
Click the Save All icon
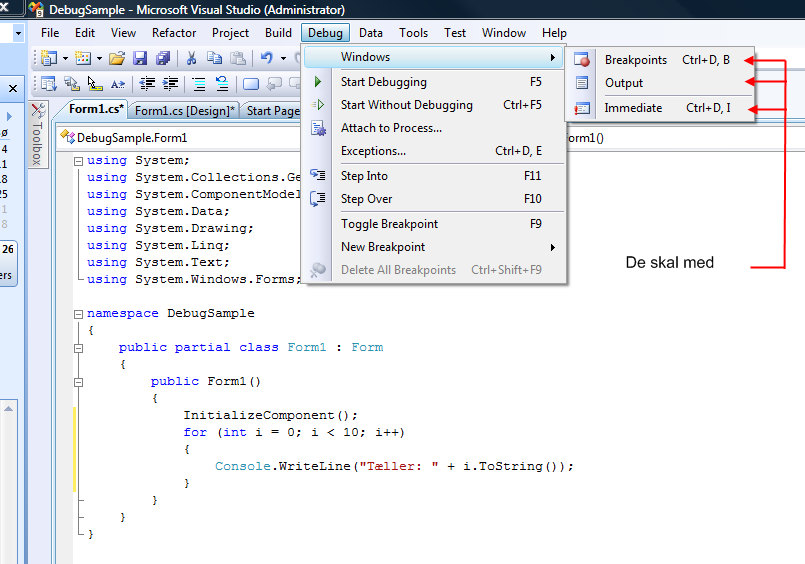[163, 58]
